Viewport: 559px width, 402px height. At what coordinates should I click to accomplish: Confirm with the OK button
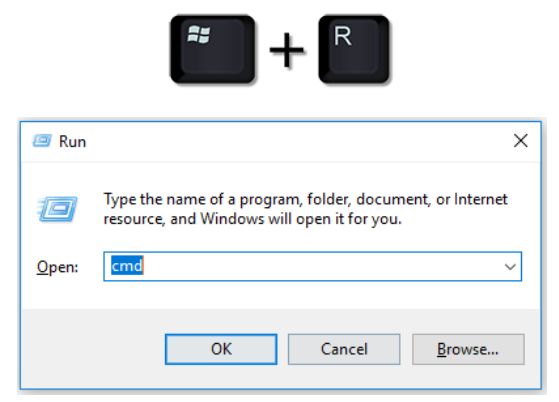point(221,349)
